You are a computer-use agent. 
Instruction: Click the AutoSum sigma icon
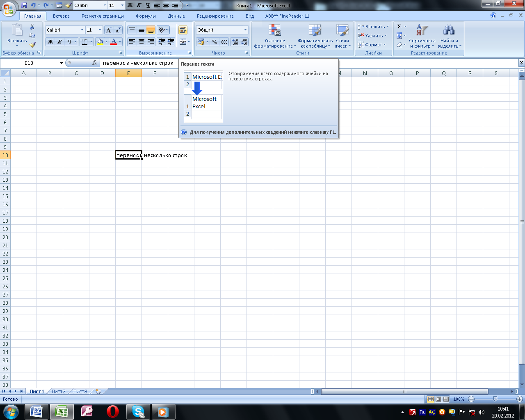399,27
